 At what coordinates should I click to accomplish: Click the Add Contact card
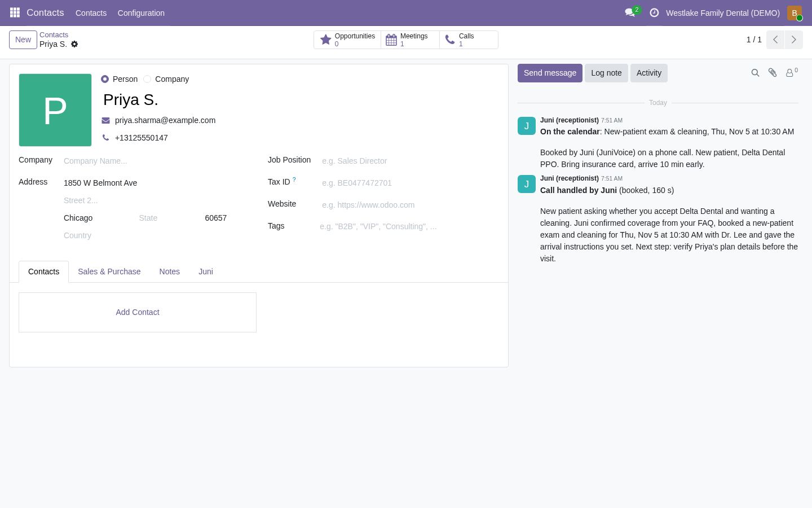tap(138, 312)
